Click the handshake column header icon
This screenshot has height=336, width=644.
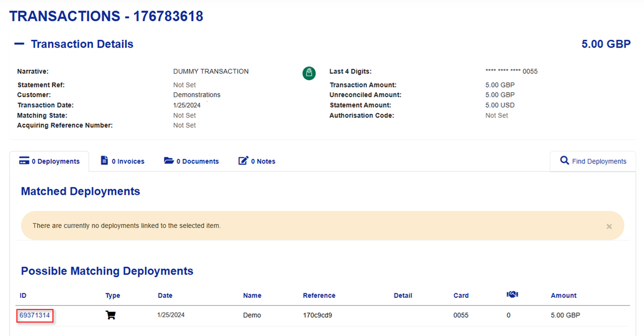pos(512,295)
